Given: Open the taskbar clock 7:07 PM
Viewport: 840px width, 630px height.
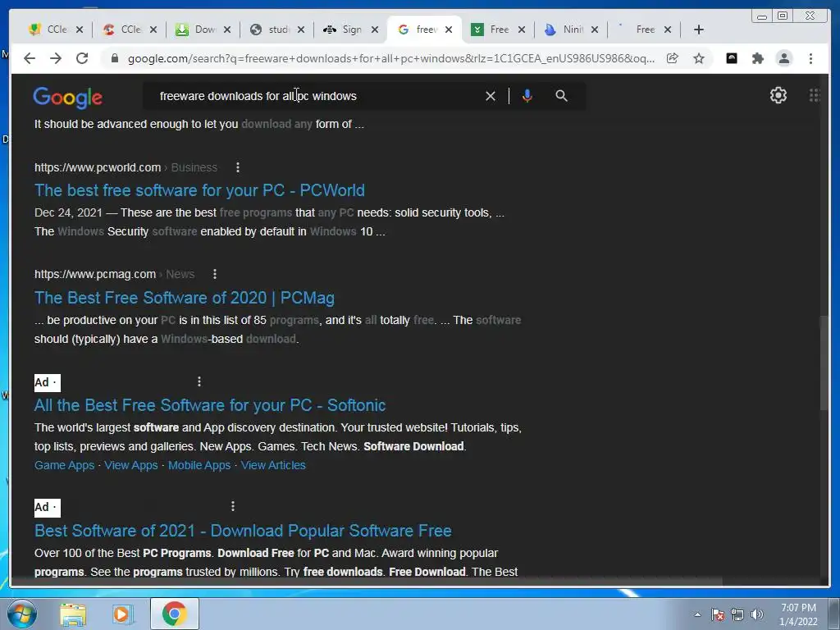Looking at the screenshot, I should point(798,614).
